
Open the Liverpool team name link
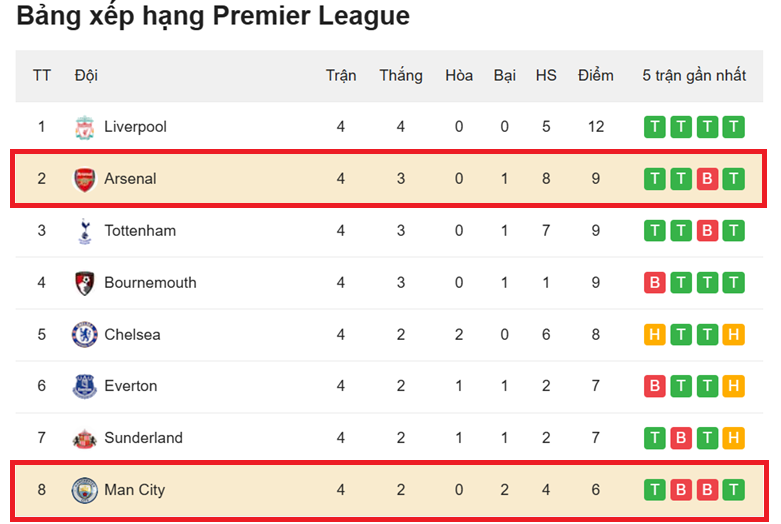pyautogui.click(x=135, y=127)
